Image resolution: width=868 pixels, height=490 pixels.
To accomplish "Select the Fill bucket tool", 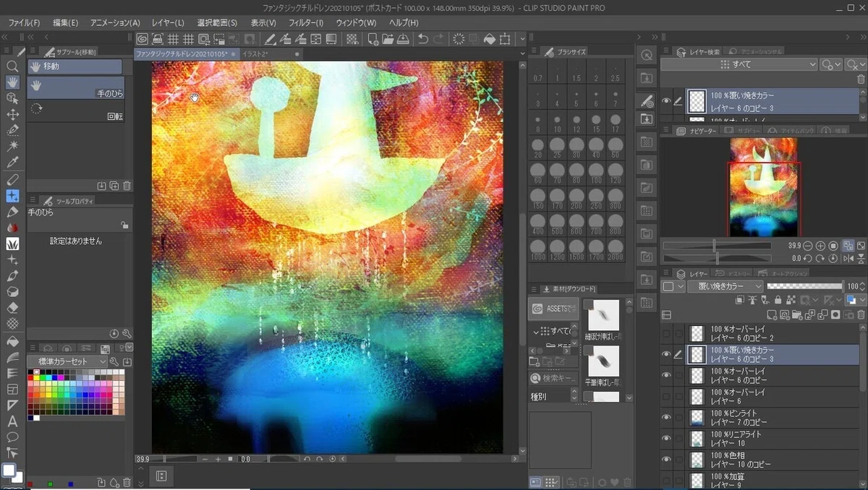I will pos(12,341).
